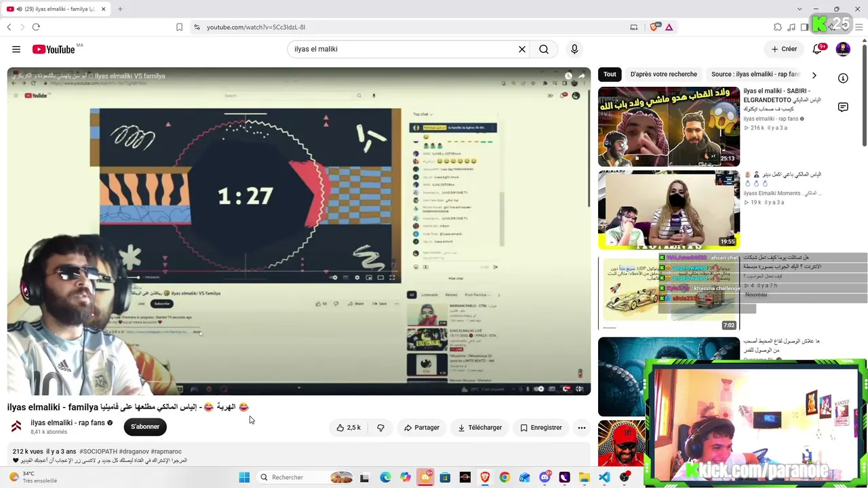Open the 7:02 rocket video thumbnail
This screenshot has height=488, width=868.
(x=669, y=293)
